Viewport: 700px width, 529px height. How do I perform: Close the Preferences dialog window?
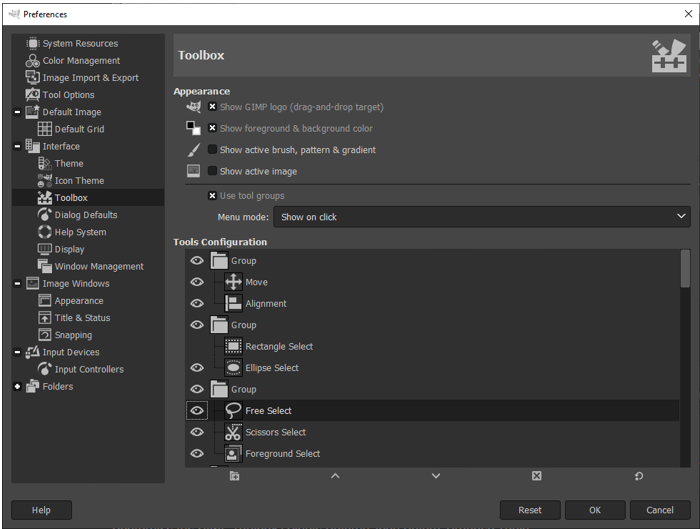[688, 14]
